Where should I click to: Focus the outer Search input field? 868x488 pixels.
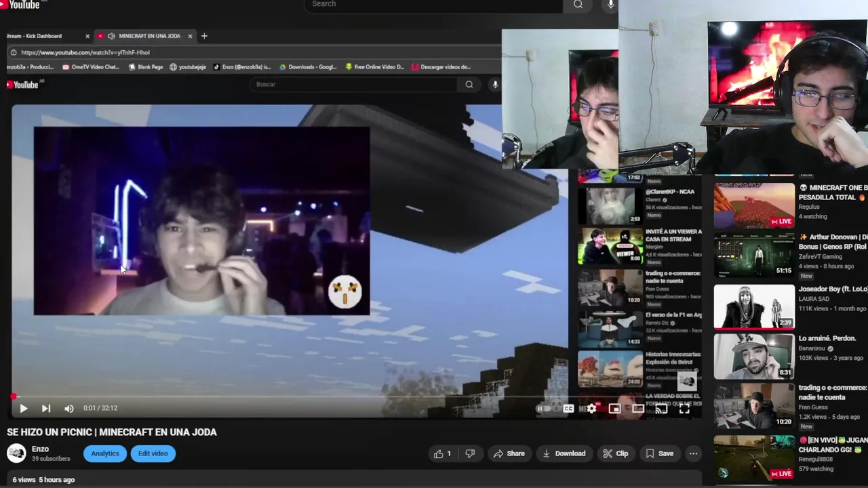pyautogui.click(x=434, y=5)
